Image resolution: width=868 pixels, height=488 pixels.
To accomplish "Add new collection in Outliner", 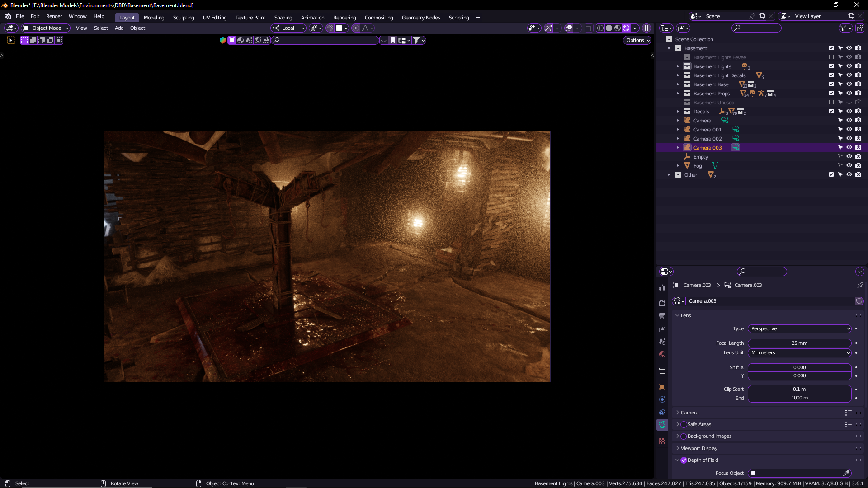I will [860, 28].
